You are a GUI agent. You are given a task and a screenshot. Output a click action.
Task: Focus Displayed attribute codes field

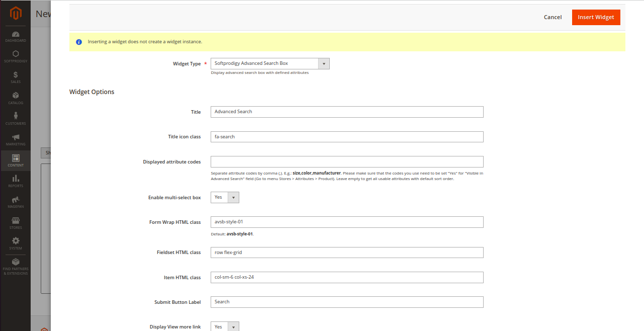coord(347,162)
